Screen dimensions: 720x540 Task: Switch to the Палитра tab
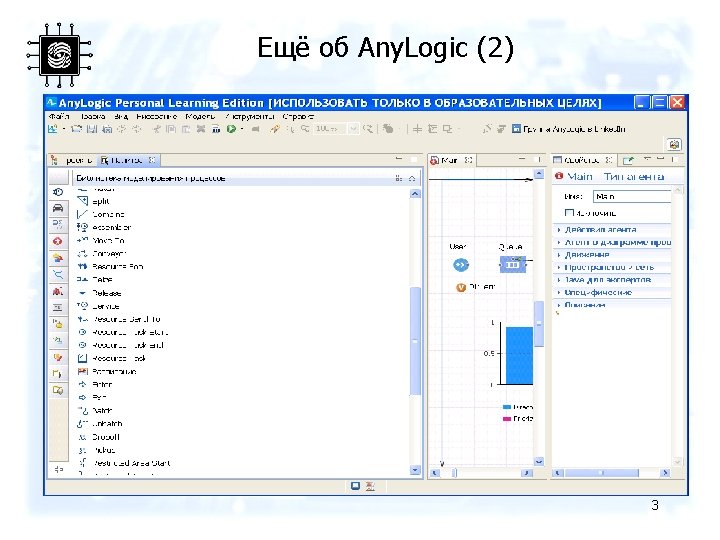point(127,160)
